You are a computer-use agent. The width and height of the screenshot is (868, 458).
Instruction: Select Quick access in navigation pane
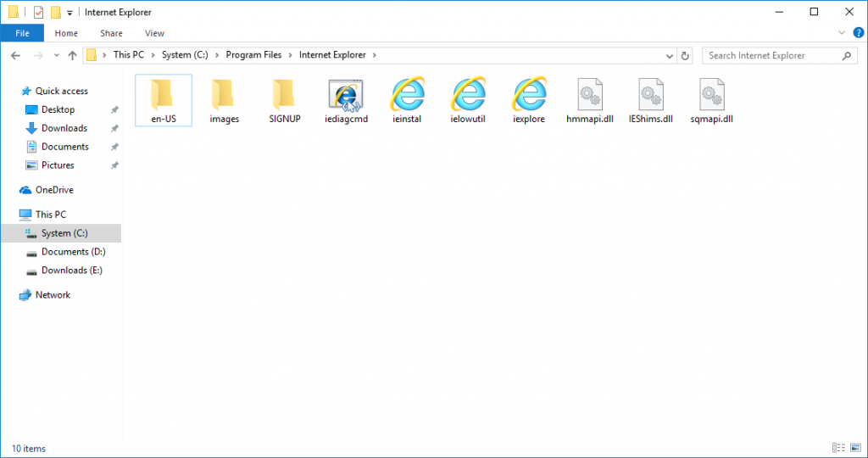(x=61, y=91)
